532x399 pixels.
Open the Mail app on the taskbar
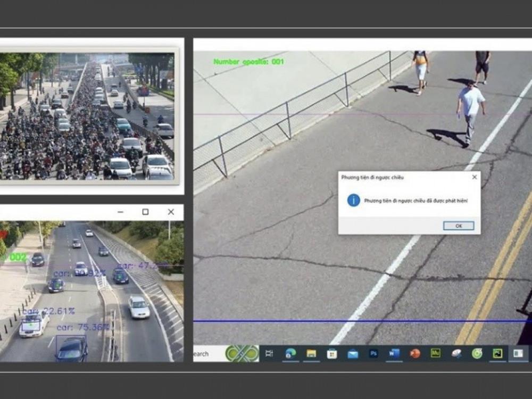tap(353, 354)
